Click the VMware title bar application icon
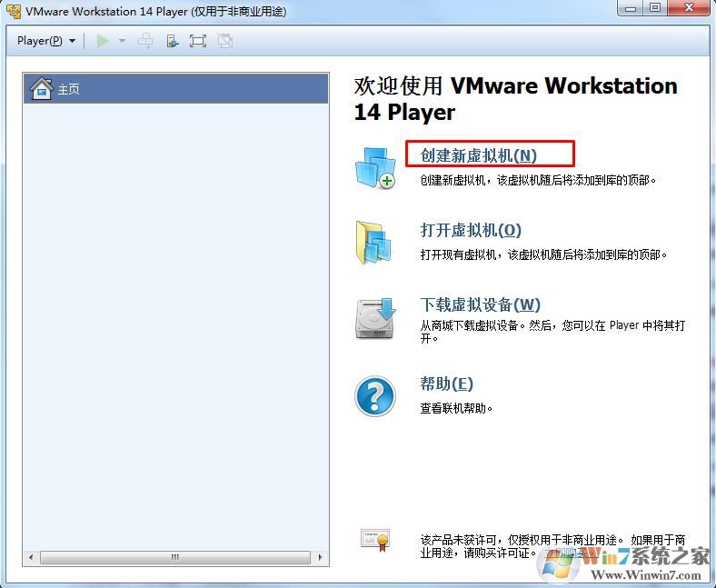 [14, 11]
